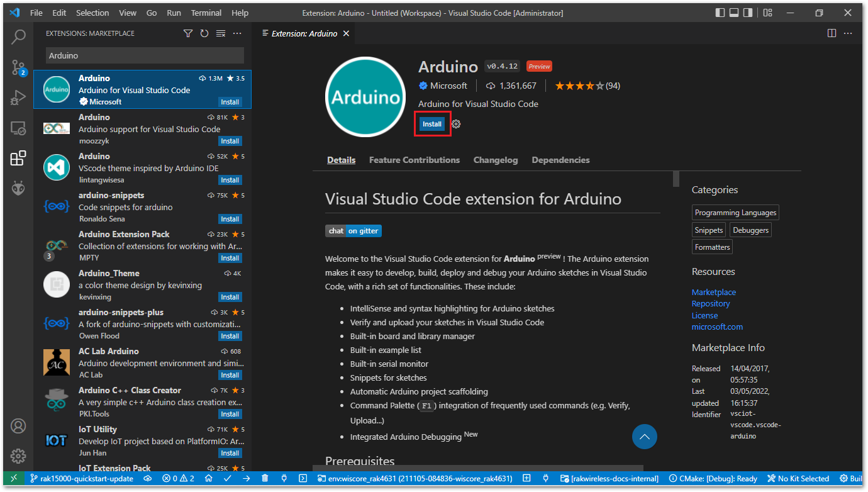Switch to the Changelog tab
This screenshot has width=868, height=492.
[x=496, y=160]
